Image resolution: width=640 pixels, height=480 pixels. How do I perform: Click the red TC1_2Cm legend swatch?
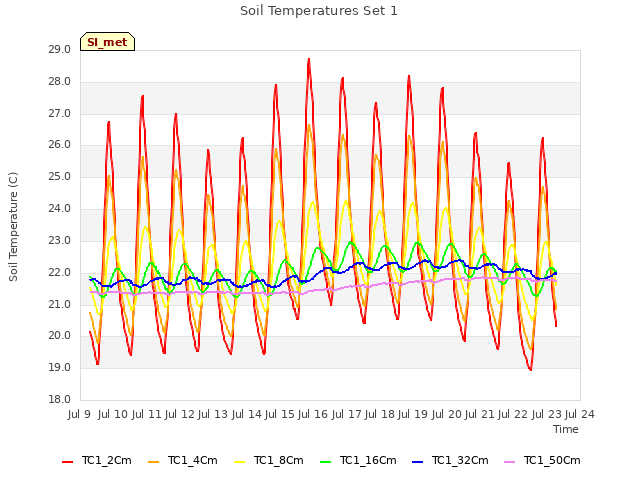point(68,462)
